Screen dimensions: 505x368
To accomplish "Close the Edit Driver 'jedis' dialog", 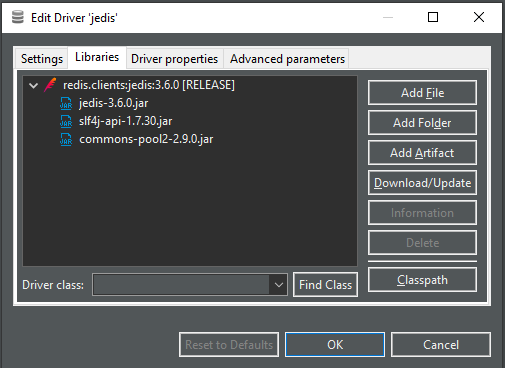I will (479, 17).
